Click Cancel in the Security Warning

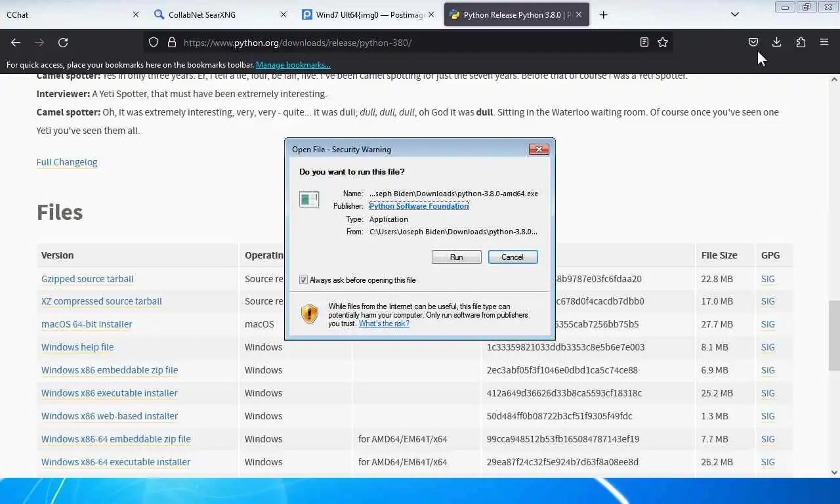513,257
